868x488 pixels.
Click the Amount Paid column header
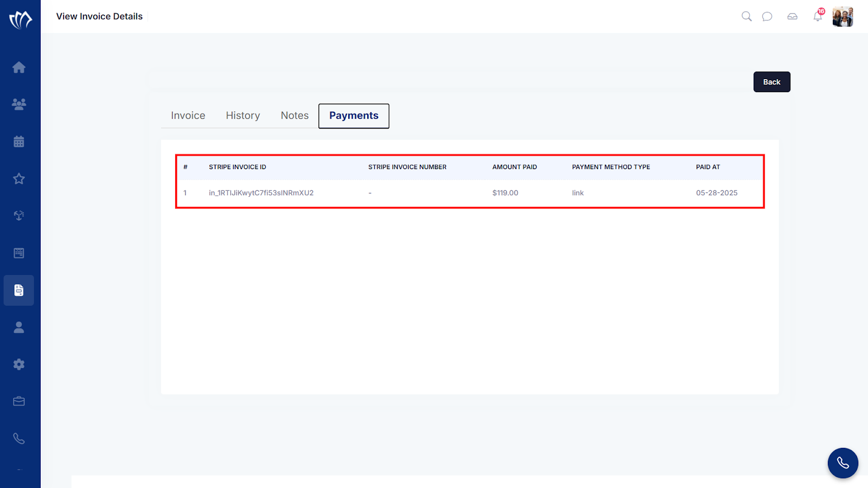point(515,167)
